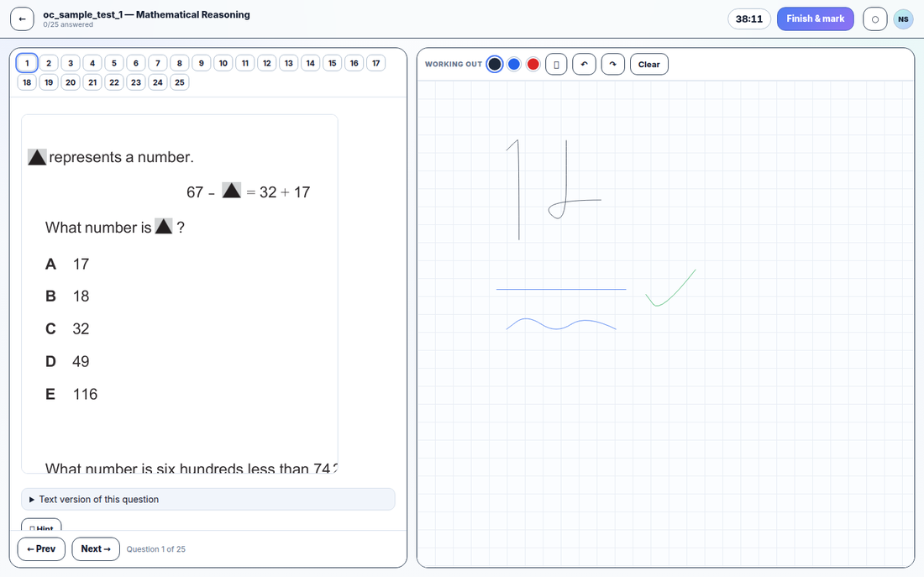Jump to question 5
Screen dimensions: 924x577
(114, 63)
